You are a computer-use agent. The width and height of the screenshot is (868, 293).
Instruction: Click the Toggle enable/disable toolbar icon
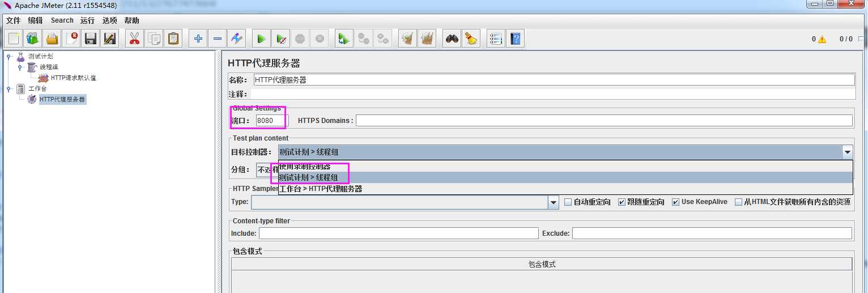pyautogui.click(x=237, y=39)
